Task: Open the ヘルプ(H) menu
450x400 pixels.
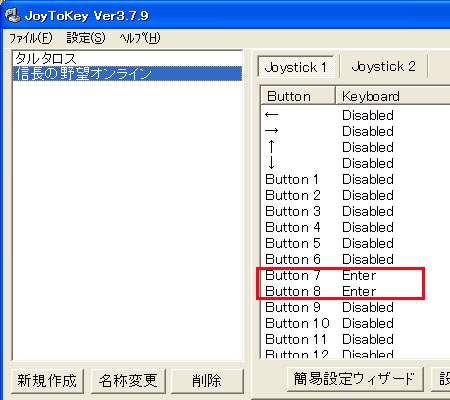Action: pos(140,38)
